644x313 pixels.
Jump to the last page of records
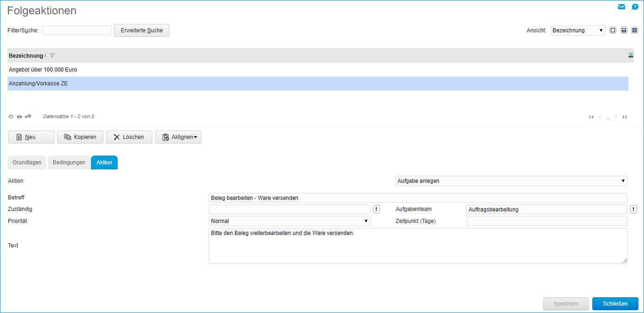pos(625,117)
